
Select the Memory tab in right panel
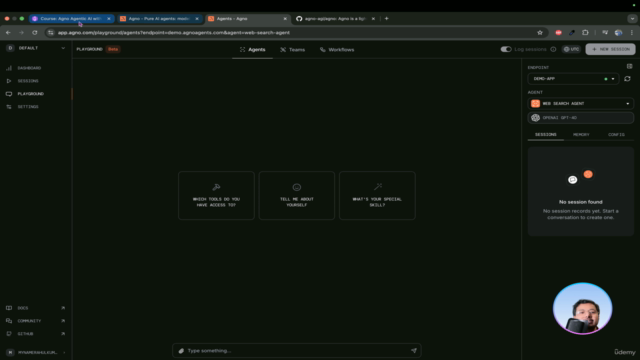point(581,135)
